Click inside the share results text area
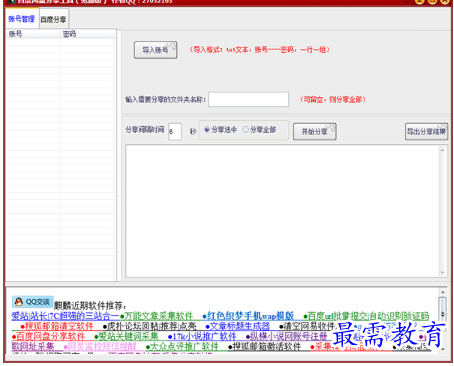Screen dimensions: 454x366 click(x=282, y=211)
